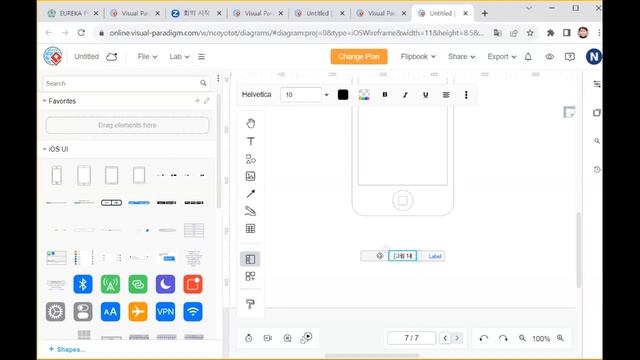The width and height of the screenshot is (640, 360).
Task: Switch to the EUREKA browser tab
Action: (73, 13)
